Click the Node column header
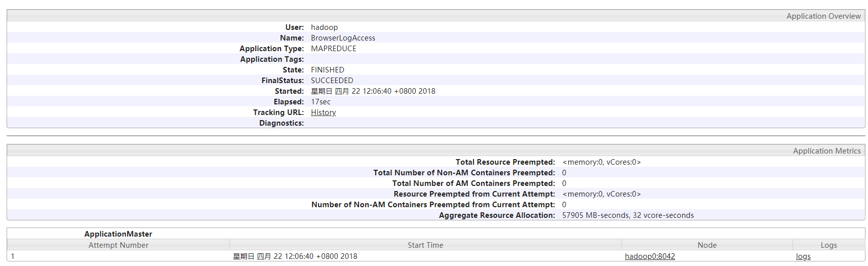 [706, 245]
